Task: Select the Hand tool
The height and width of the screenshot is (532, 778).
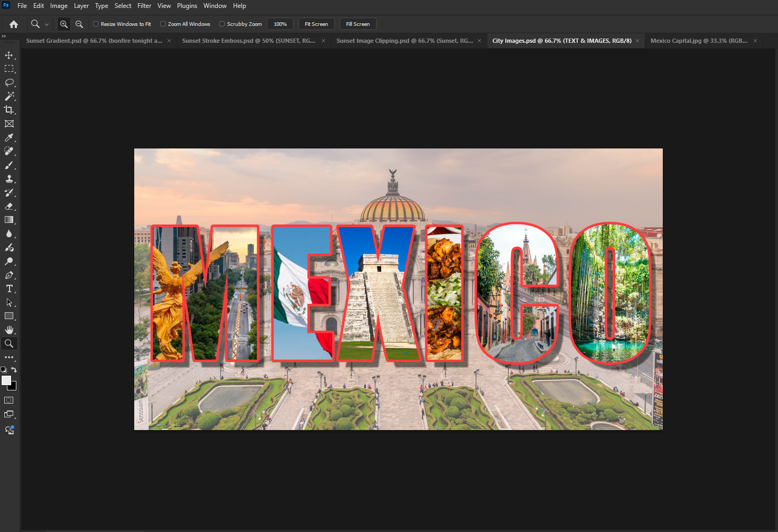Action: pyautogui.click(x=9, y=330)
